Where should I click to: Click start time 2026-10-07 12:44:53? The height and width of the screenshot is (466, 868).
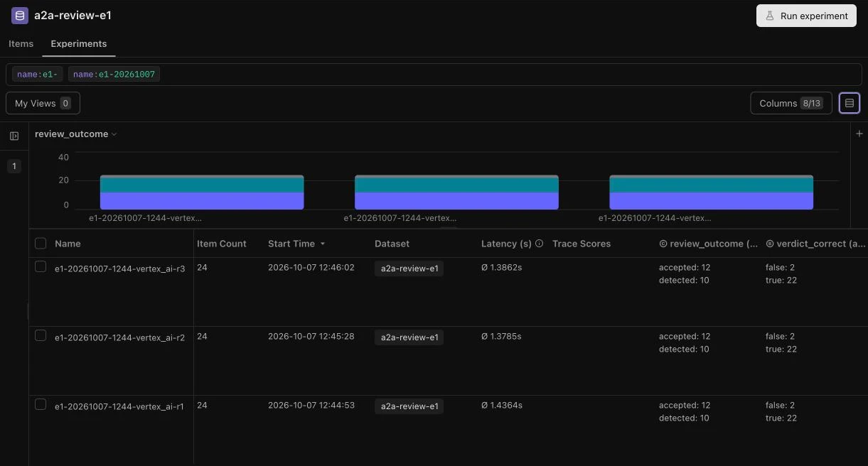311,405
